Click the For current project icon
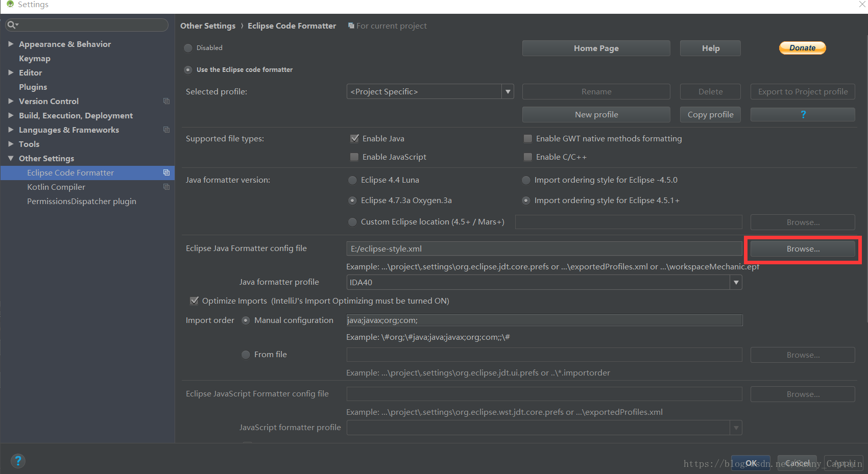The height and width of the screenshot is (474, 868). [x=351, y=26]
